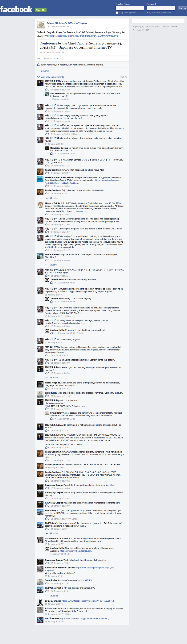Open Masato Takita's cartoon avatar

pos(40,205)
